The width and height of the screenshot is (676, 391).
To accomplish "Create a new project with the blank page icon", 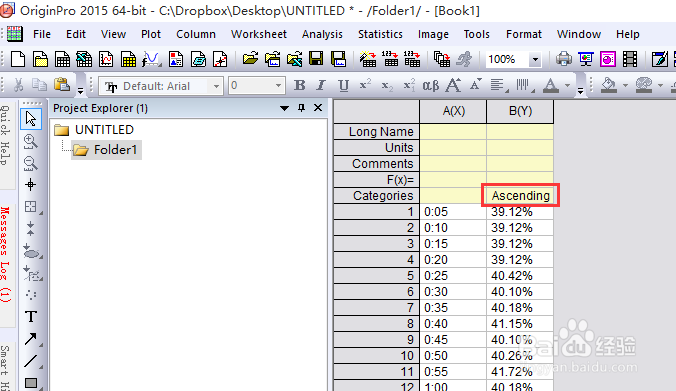I will (x=18, y=59).
